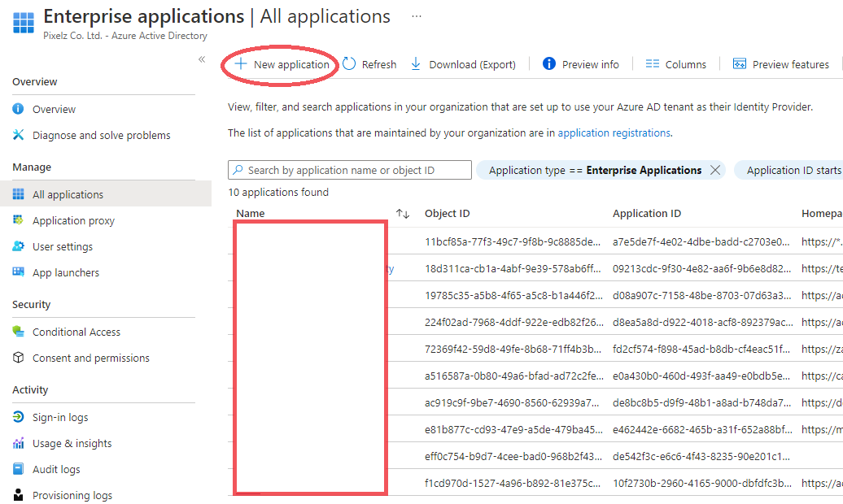
Task: Focus the search by application name field
Action: click(349, 171)
